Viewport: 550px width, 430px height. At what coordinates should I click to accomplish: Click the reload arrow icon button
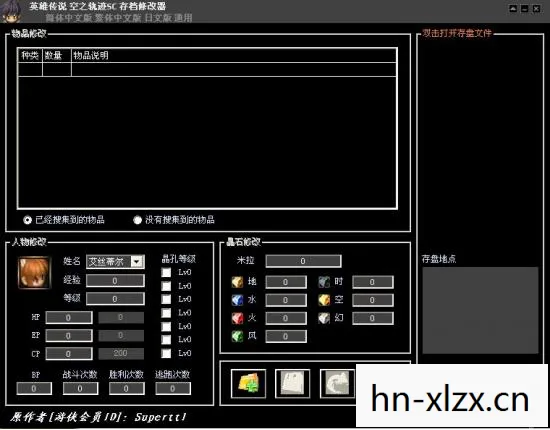(x=337, y=383)
